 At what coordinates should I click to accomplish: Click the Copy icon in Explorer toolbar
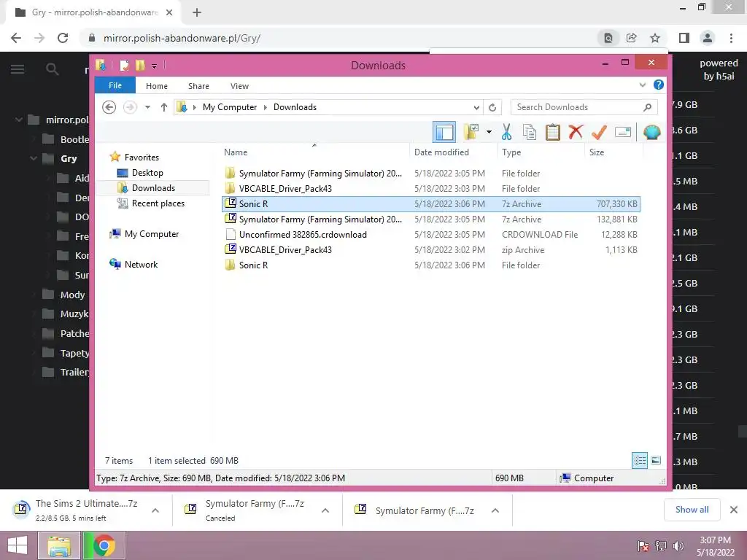click(x=530, y=132)
